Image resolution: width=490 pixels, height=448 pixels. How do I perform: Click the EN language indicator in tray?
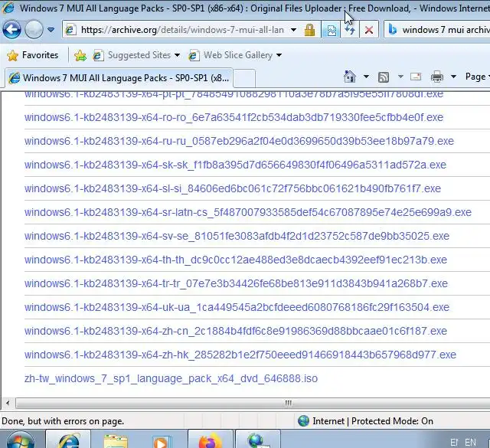(470, 443)
